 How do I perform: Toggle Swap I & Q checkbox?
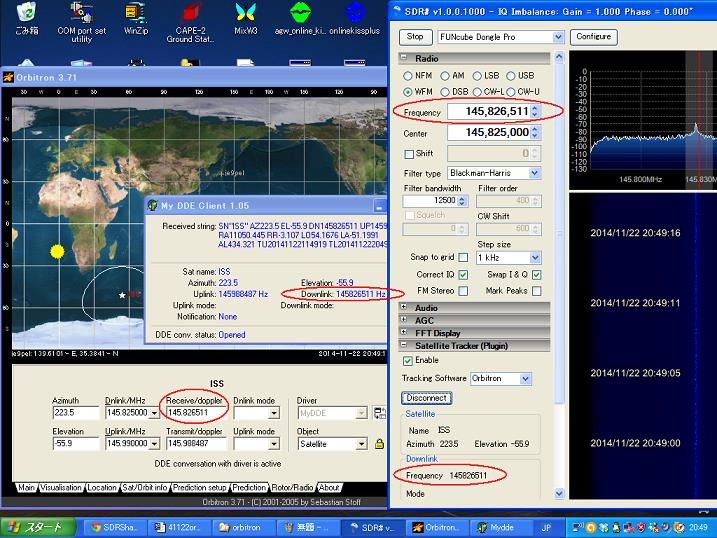click(537, 275)
